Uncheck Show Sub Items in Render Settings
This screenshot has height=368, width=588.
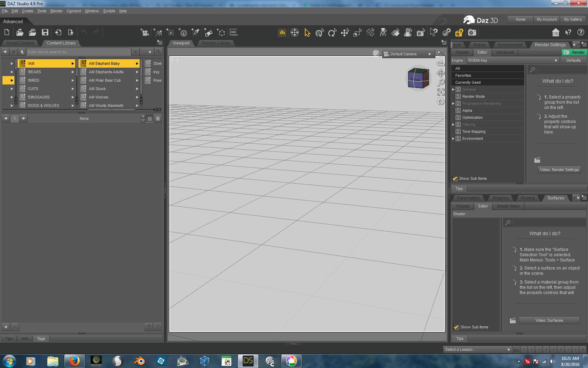[455, 179]
